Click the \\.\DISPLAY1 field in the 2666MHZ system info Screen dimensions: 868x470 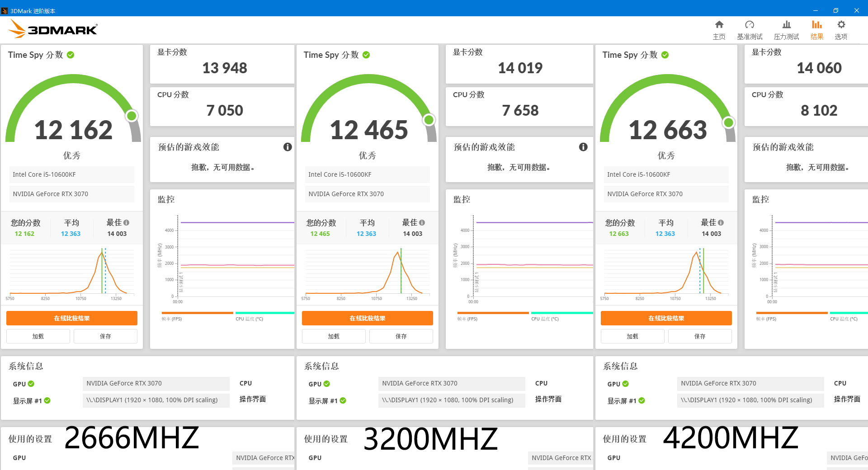tap(156, 400)
